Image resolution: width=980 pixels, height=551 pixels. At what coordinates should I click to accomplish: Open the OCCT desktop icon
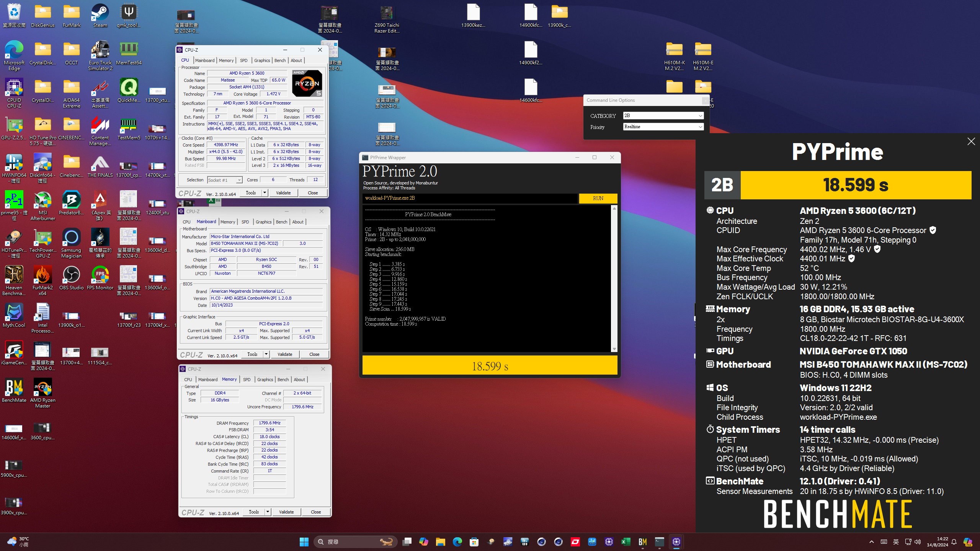tap(71, 53)
